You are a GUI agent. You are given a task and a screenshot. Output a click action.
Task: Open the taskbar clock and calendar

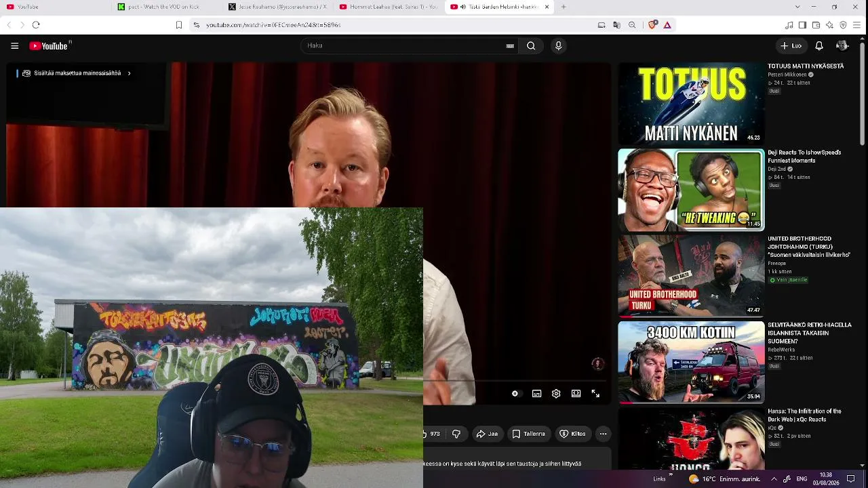[x=826, y=479]
